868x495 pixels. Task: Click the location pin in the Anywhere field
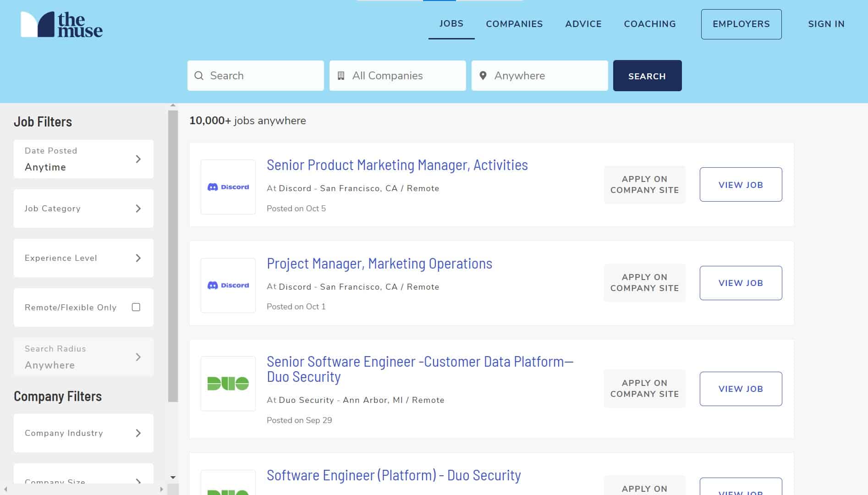coord(483,75)
